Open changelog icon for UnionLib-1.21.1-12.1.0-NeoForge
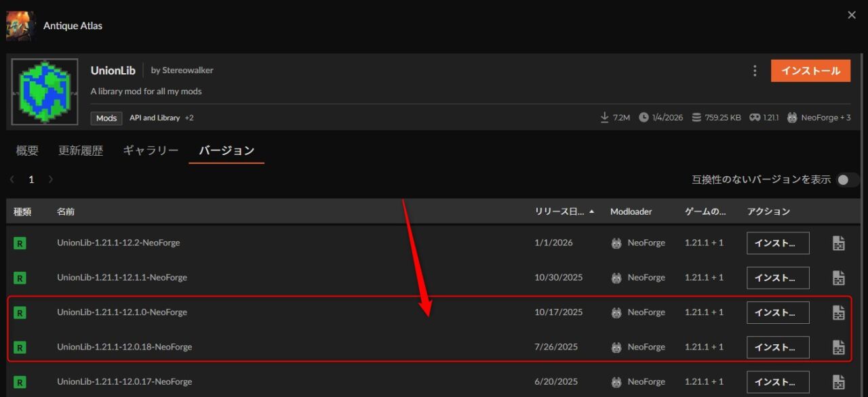The height and width of the screenshot is (397, 868). pos(839,312)
